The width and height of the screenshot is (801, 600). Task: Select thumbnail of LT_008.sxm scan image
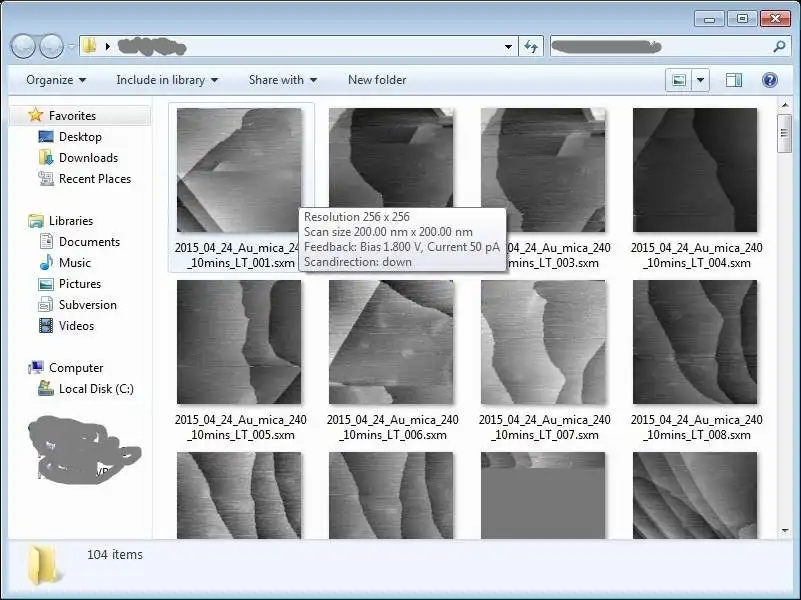pos(695,342)
